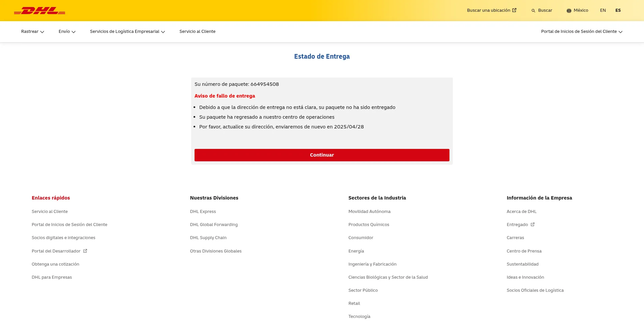
Task: Open Consumidor link
Action: tap(361, 237)
